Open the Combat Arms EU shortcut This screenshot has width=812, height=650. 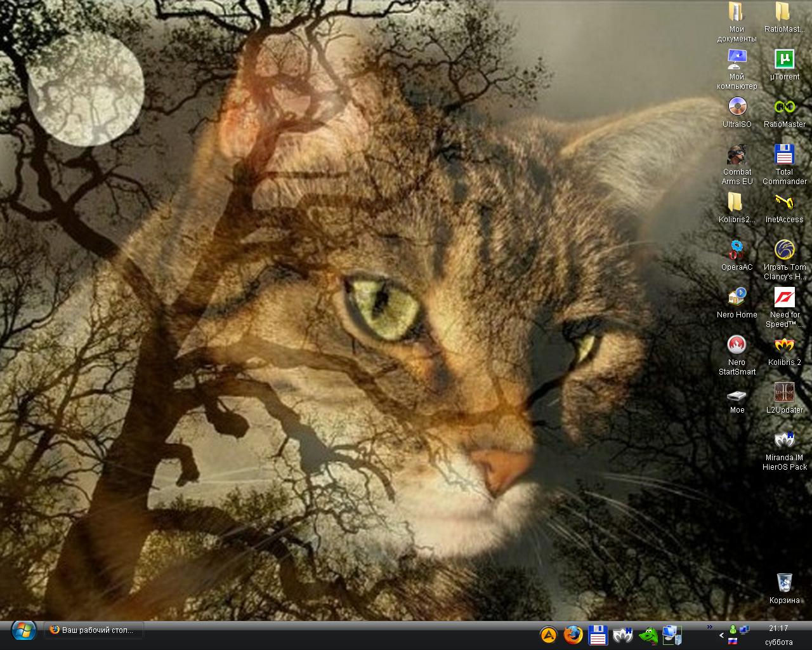click(x=737, y=155)
